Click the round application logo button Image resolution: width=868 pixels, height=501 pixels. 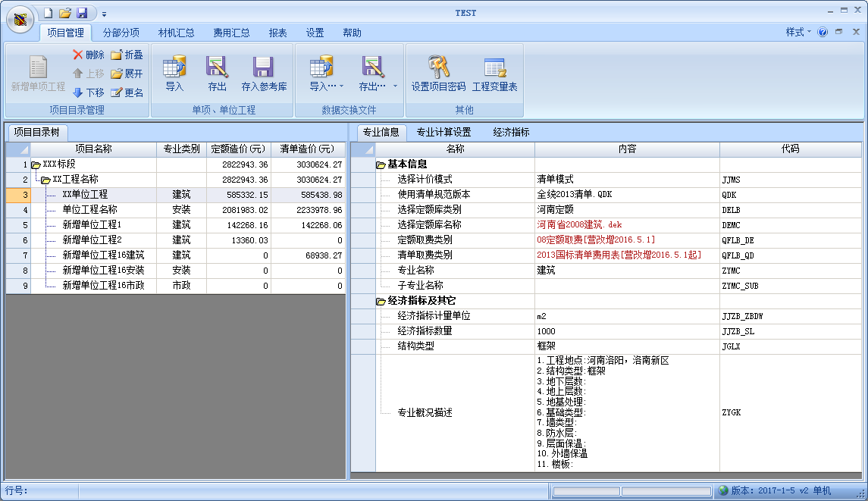[20, 20]
